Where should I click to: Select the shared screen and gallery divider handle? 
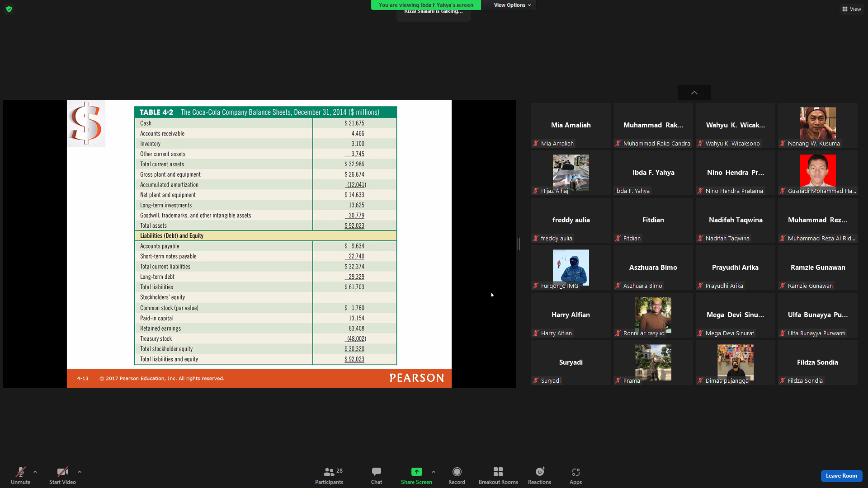point(519,244)
